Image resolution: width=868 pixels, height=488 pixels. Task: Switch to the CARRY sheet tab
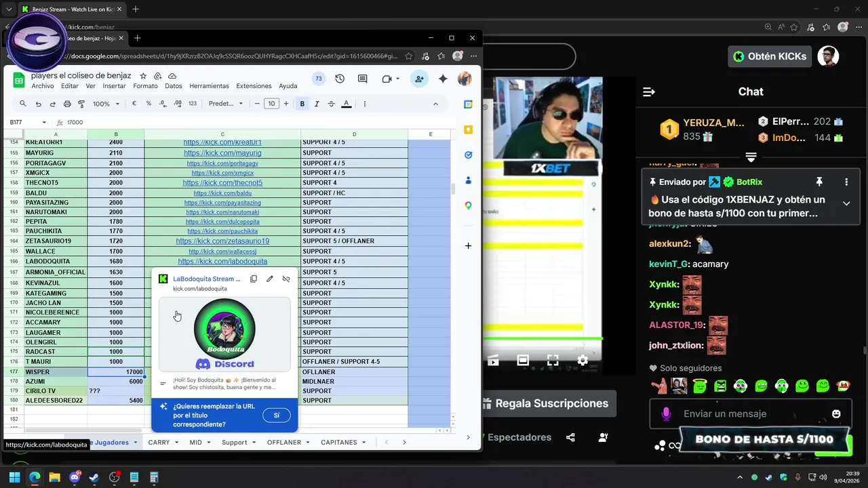(x=159, y=442)
